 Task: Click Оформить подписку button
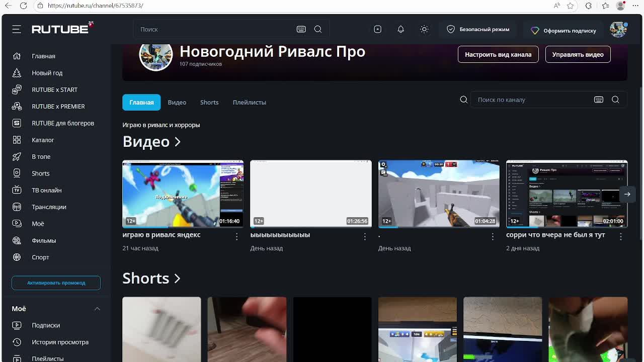pos(563,30)
